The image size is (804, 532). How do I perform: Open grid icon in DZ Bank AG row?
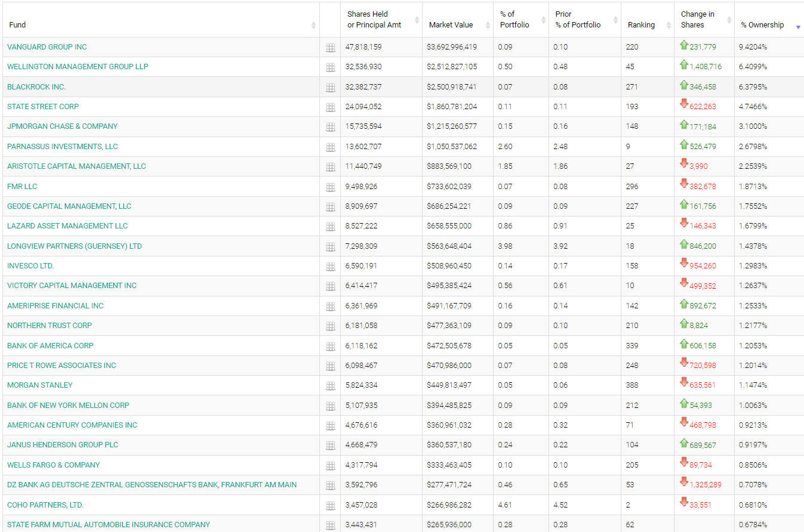pyautogui.click(x=330, y=485)
